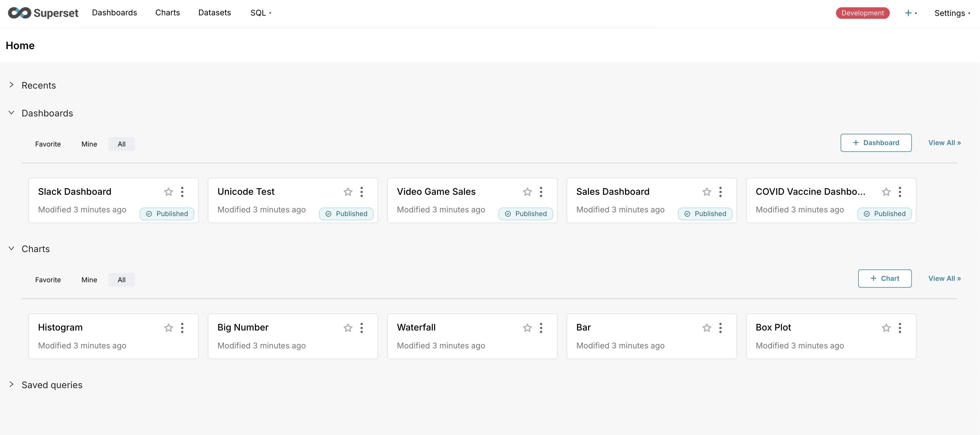Open more options for Unicode Test
980x435 pixels.
click(x=361, y=192)
